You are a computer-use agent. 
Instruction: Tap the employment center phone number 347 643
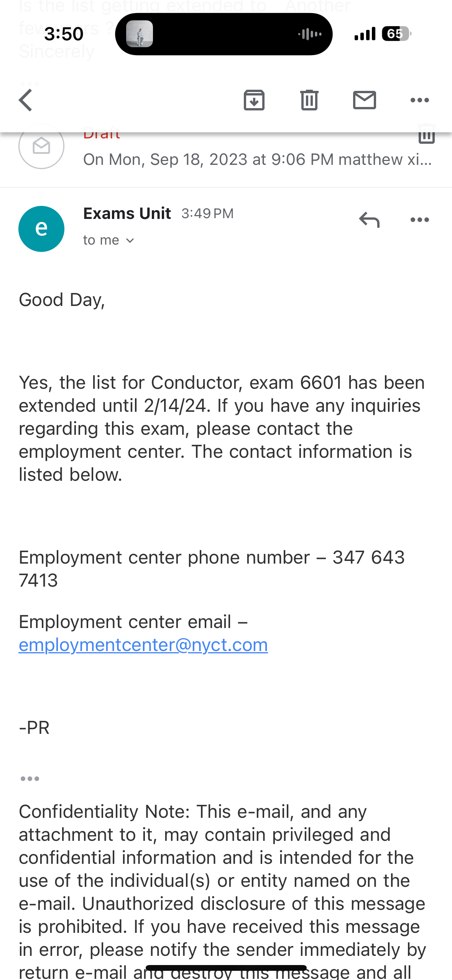coord(368,557)
